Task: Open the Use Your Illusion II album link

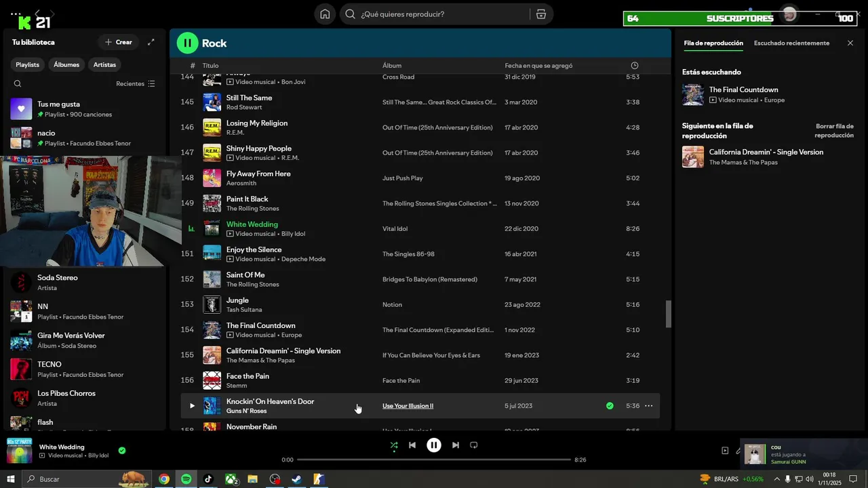Action: [x=408, y=406]
